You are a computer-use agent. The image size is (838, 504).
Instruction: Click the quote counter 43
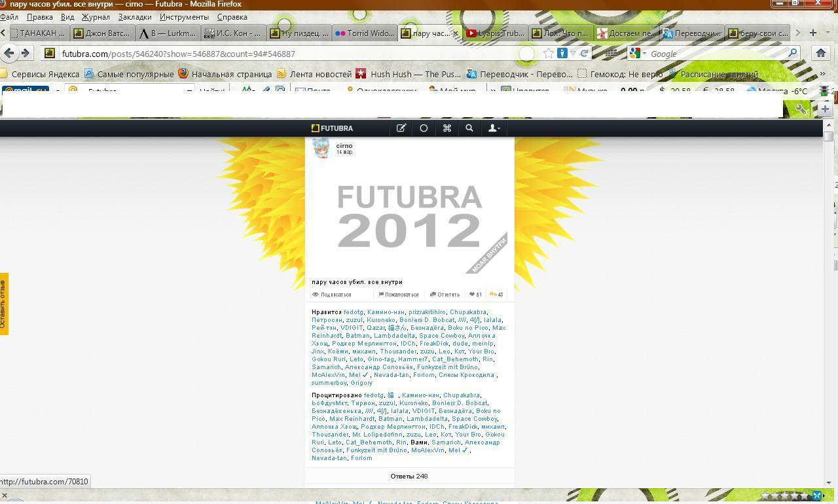496,295
